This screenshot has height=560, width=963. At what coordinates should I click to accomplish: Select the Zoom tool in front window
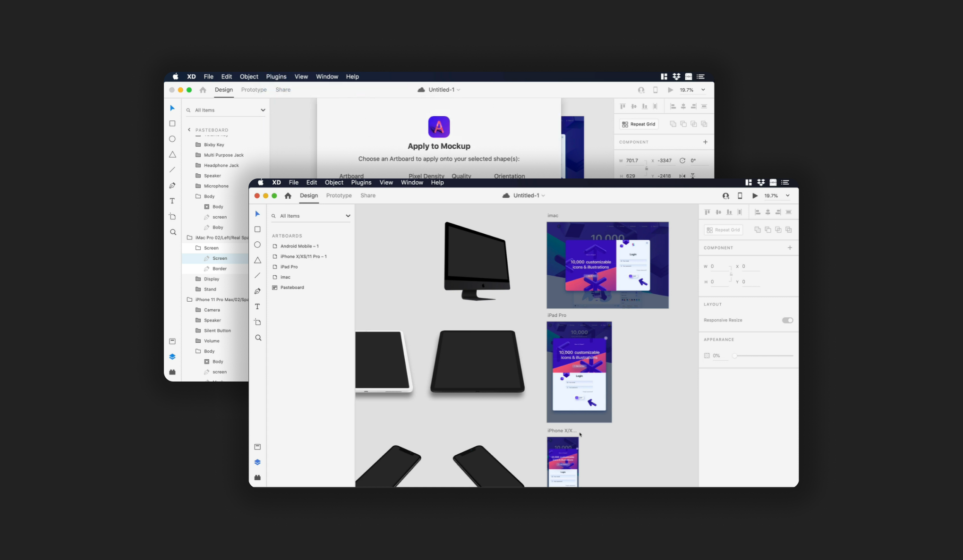(x=258, y=338)
